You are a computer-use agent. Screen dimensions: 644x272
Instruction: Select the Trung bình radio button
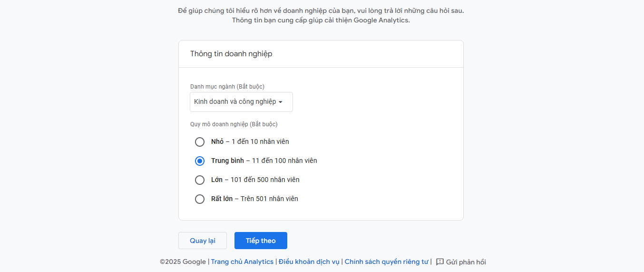pos(200,161)
